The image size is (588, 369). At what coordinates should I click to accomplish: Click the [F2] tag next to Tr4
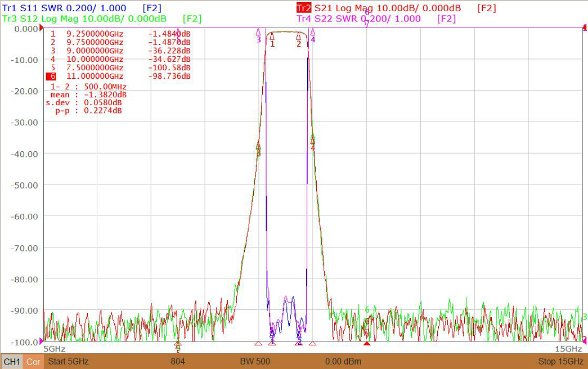coord(446,19)
